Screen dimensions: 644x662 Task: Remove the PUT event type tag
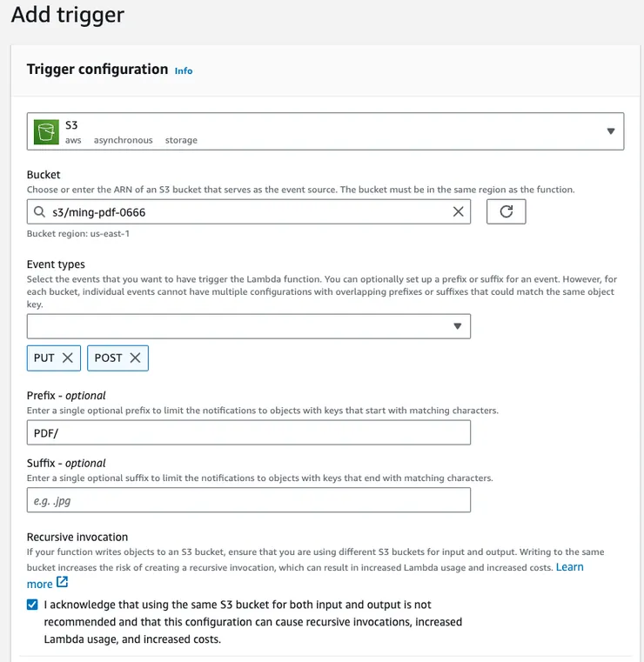[69, 358]
